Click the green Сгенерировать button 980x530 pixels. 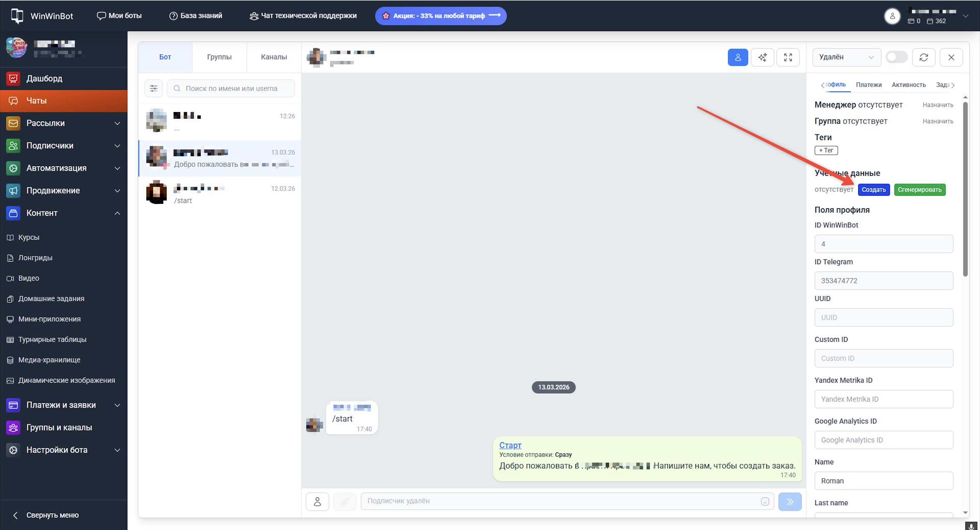[x=919, y=190]
